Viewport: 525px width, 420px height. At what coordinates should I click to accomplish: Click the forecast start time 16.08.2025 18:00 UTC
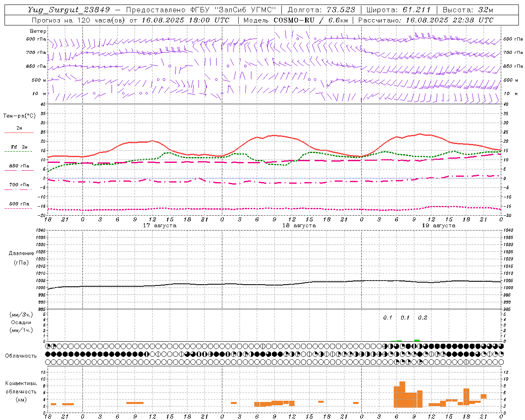point(185,20)
